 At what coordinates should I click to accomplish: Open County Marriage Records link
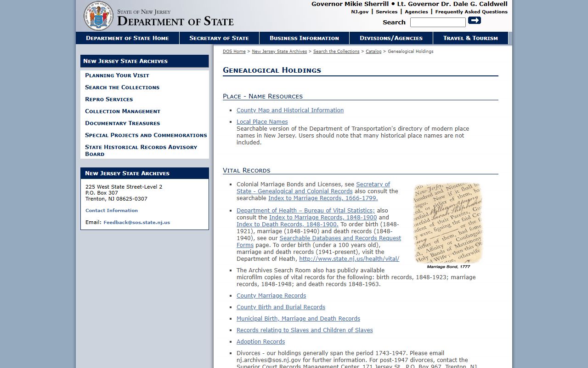pyautogui.click(x=271, y=296)
